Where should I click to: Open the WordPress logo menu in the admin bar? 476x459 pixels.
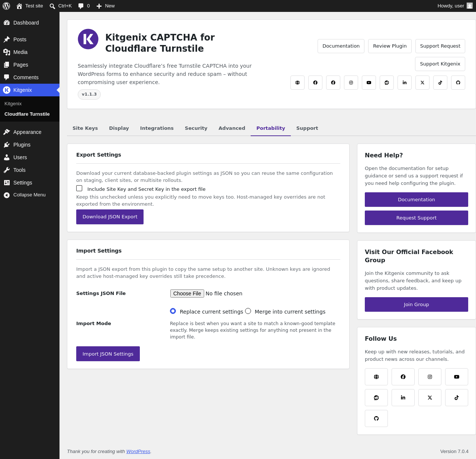[x=6, y=6]
